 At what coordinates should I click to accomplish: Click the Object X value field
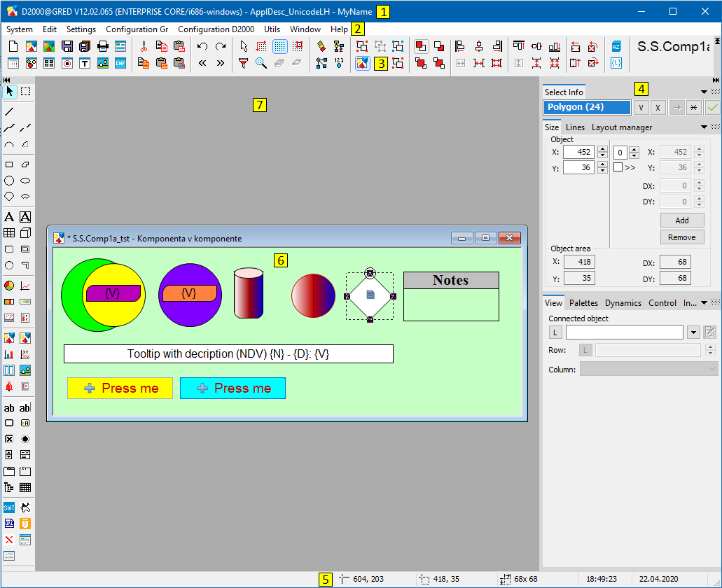point(578,152)
